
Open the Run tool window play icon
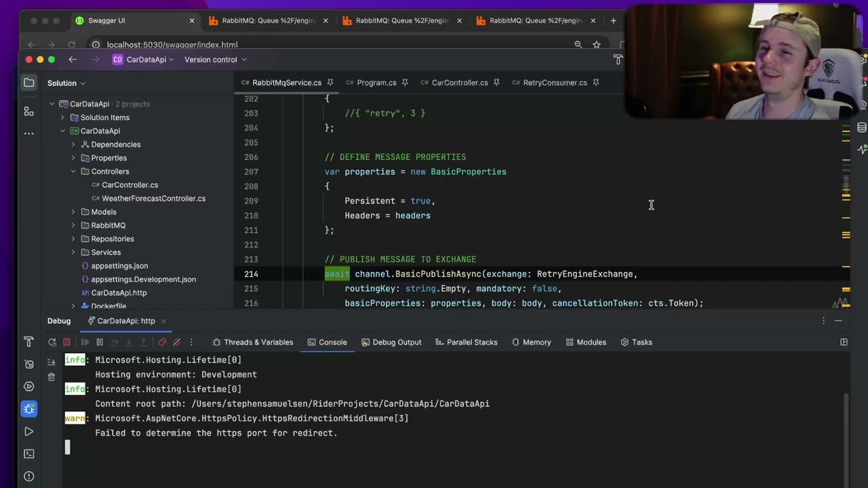[x=28, y=431]
